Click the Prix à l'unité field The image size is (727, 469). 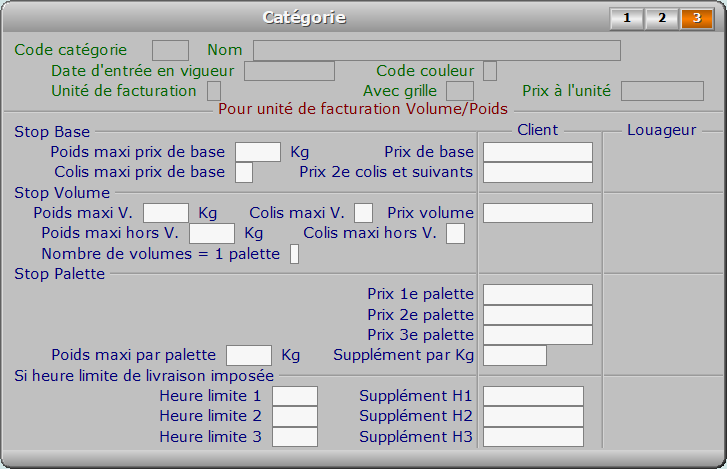pyautogui.click(x=662, y=91)
